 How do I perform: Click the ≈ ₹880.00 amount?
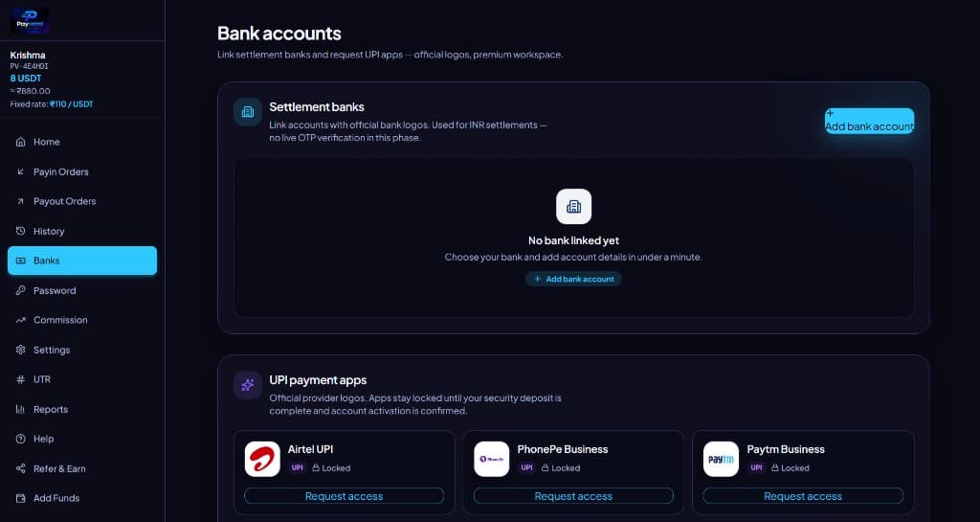pyautogui.click(x=30, y=91)
